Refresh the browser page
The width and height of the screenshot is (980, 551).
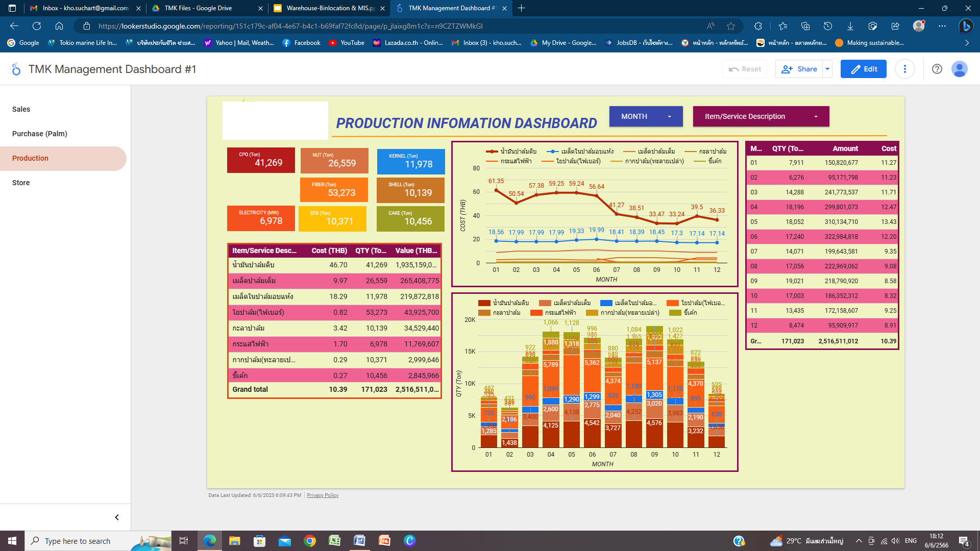coord(37,26)
